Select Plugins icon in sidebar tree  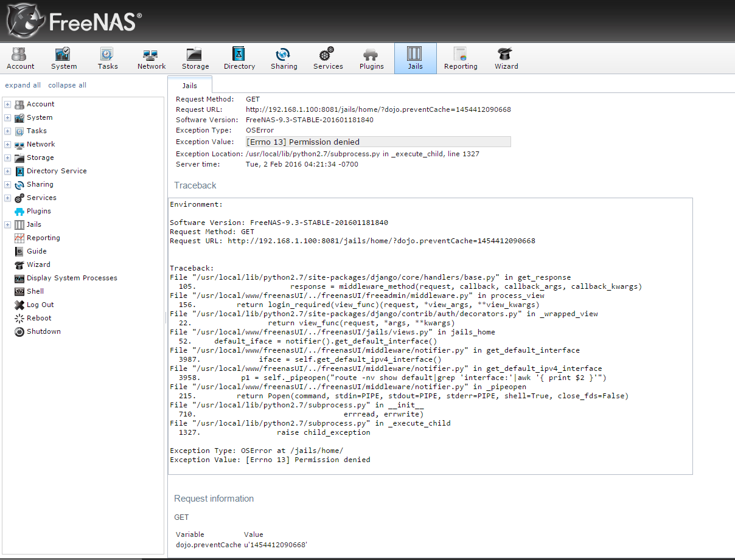(19, 212)
